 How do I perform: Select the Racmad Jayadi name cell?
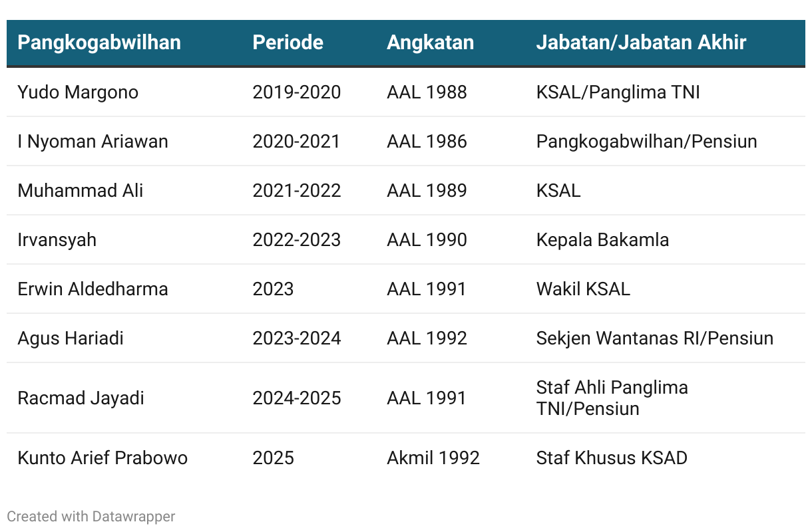pos(81,398)
